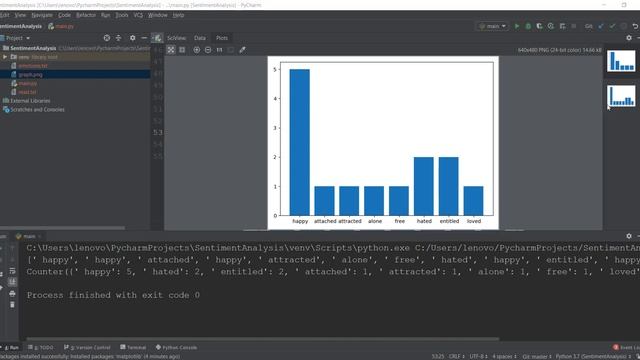Zoom out of the plot image
The width and height of the screenshot is (640, 360).
tap(208, 50)
